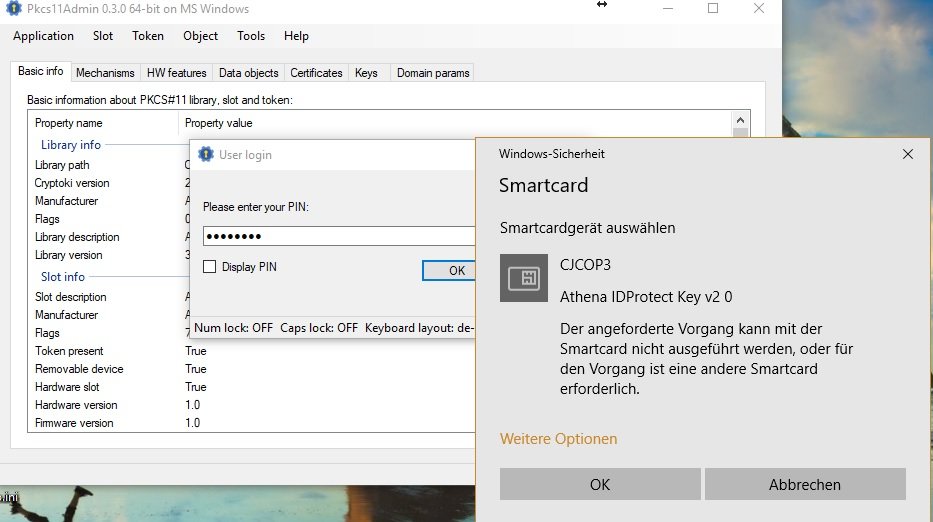The height and width of the screenshot is (522, 933).
Task: Open the Application menu
Action: tap(43, 36)
